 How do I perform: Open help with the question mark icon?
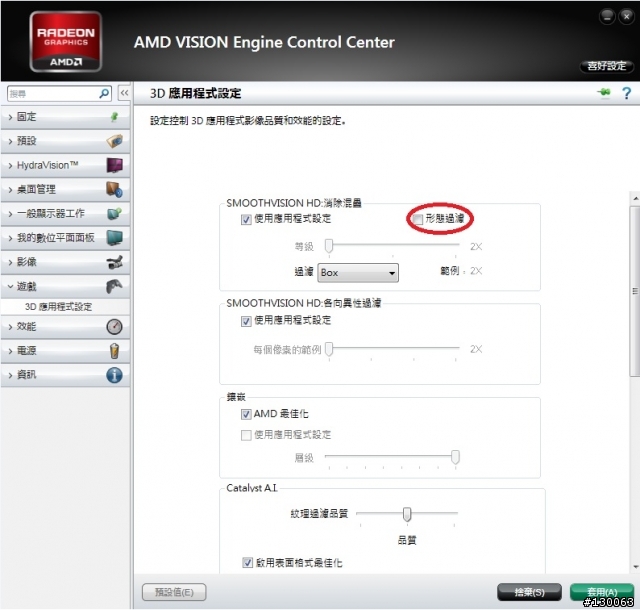pyautogui.click(x=627, y=93)
